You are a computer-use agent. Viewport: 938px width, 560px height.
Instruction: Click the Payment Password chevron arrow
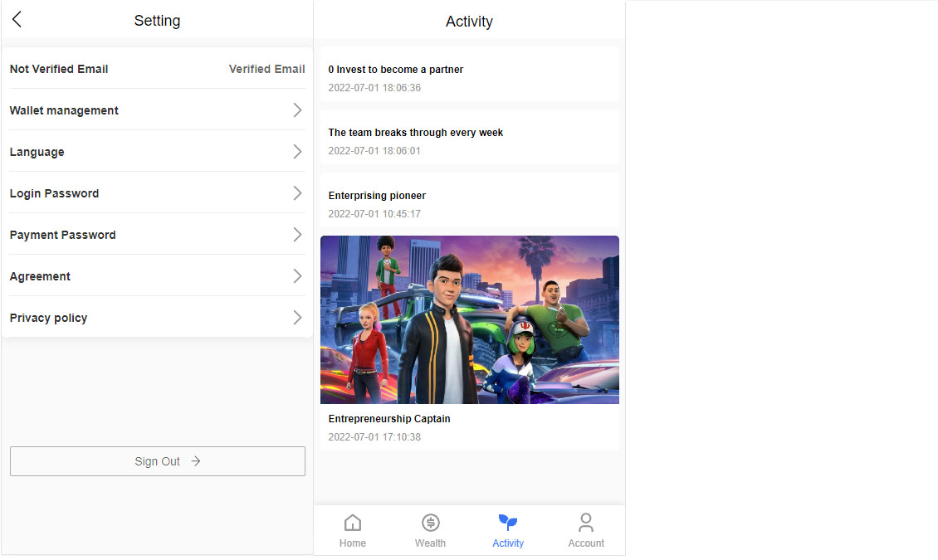tap(297, 235)
